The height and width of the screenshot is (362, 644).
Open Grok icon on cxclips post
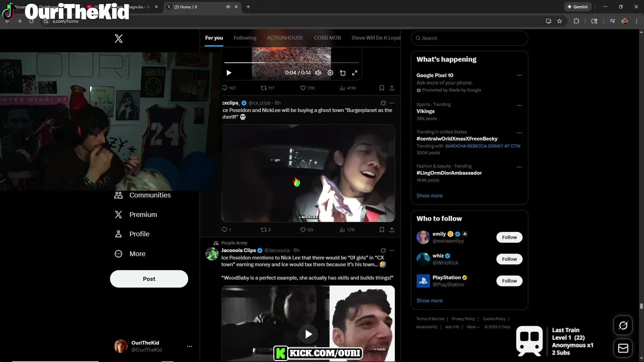[383, 103]
